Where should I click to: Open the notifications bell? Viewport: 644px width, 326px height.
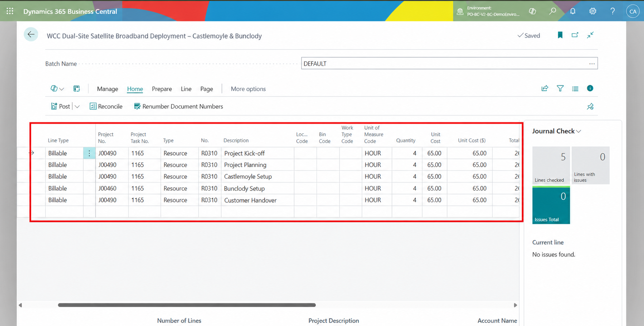point(573,11)
